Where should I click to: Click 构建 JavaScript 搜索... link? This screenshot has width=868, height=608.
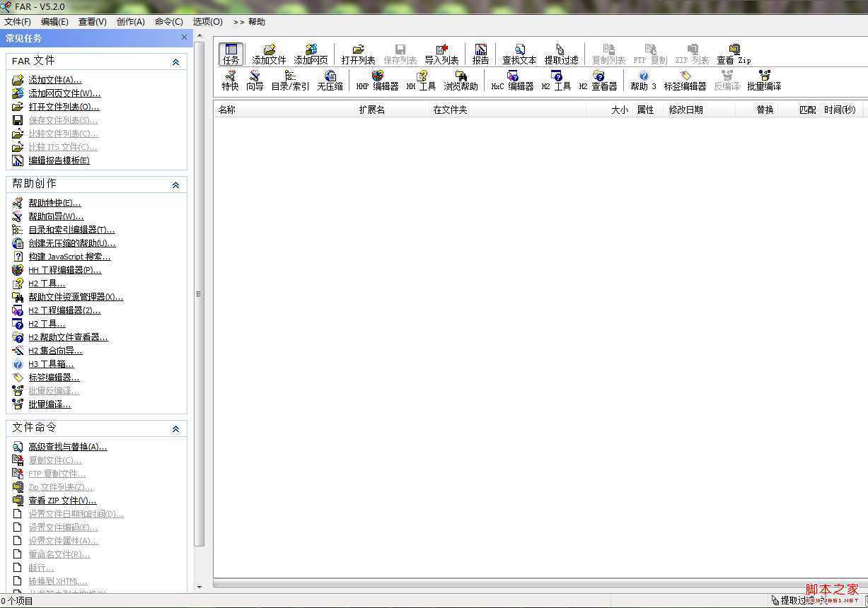pos(69,257)
